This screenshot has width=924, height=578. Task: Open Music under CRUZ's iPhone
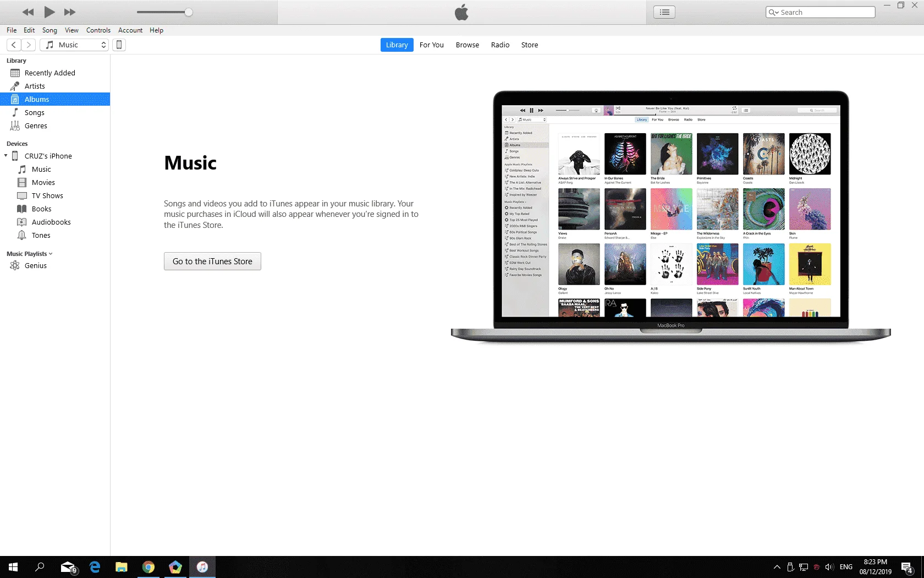pyautogui.click(x=55, y=169)
